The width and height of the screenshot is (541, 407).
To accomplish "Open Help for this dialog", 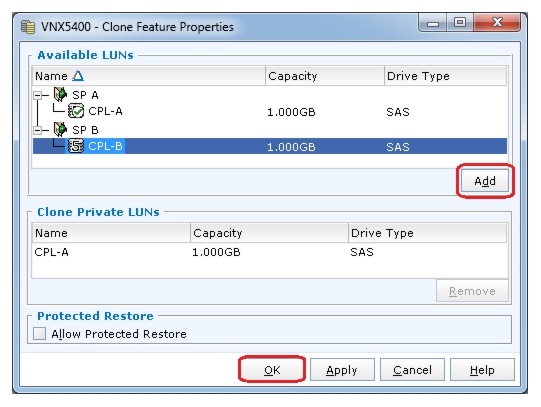I will point(482,370).
